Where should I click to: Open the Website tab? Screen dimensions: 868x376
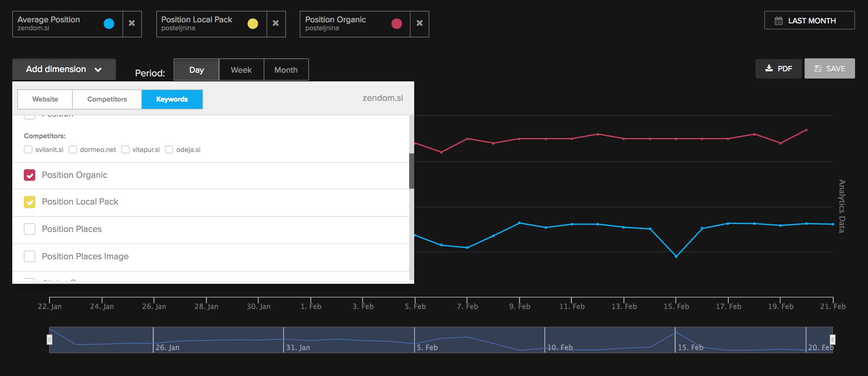pyautogui.click(x=45, y=99)
